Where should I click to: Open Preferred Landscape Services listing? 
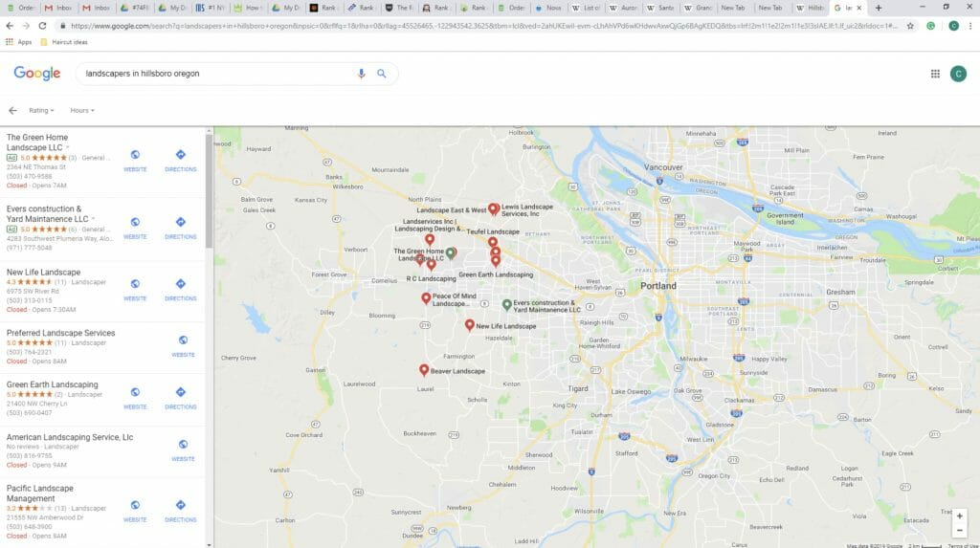(60, 333)
